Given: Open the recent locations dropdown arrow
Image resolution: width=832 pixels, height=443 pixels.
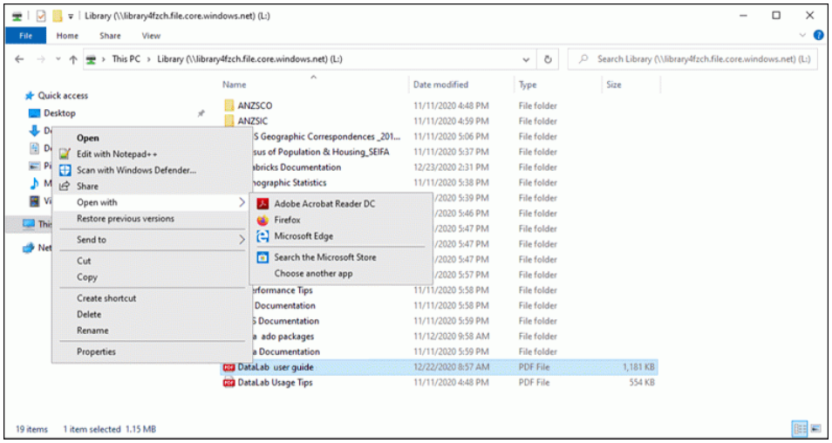Looking at the screenshot, I should point(58,59).
